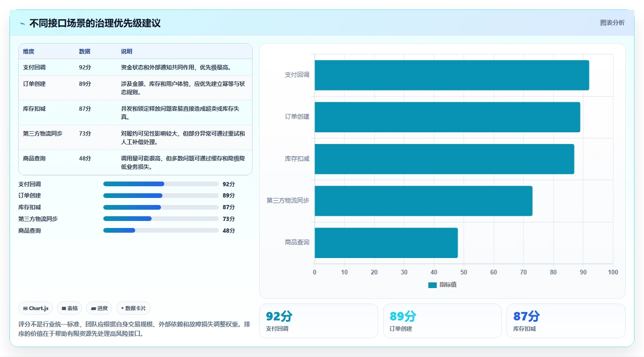Click description starting 涉及金额、库存
This screenshot has width=644, height=357.
(183, 88)
